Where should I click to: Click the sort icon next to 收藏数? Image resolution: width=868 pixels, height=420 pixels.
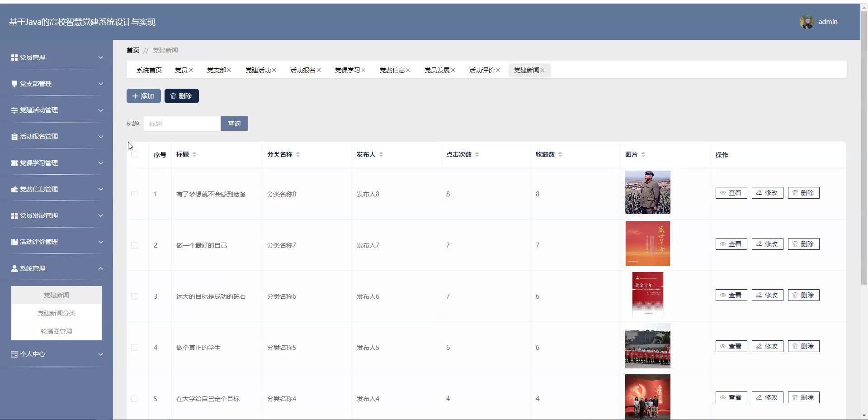click(x=560, y=155)
